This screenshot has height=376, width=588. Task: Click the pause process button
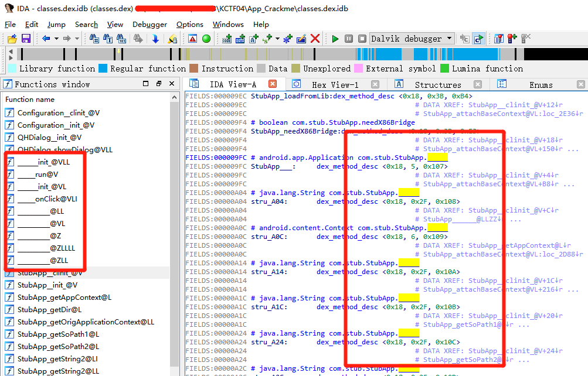pos(349,39)
